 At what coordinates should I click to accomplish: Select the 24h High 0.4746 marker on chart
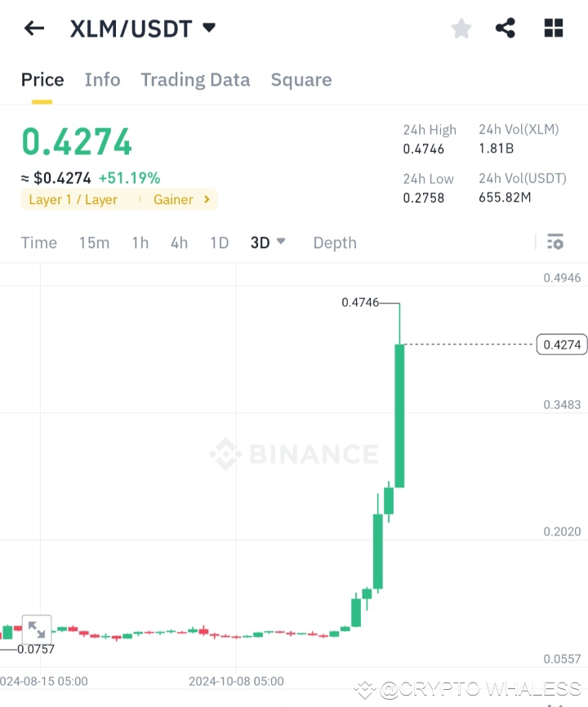click(x=361, y=302)
